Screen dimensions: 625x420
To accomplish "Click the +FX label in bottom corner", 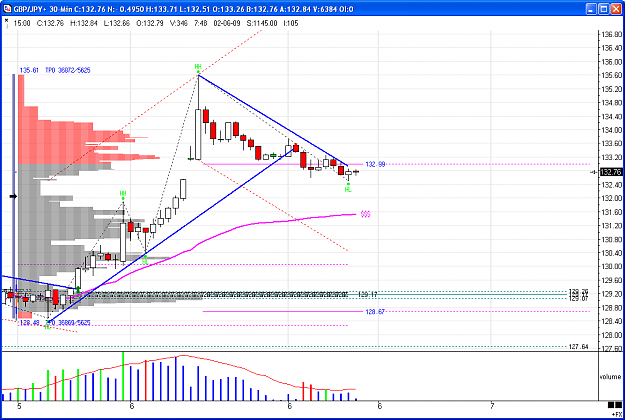I will point(617,414).
